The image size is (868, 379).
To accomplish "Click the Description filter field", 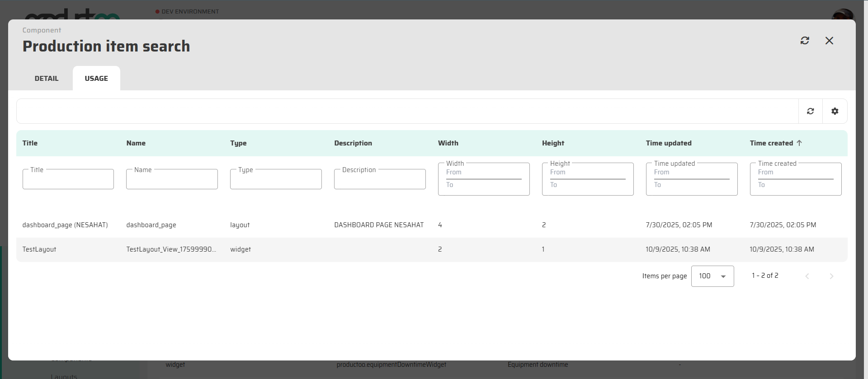I will 380,180.
